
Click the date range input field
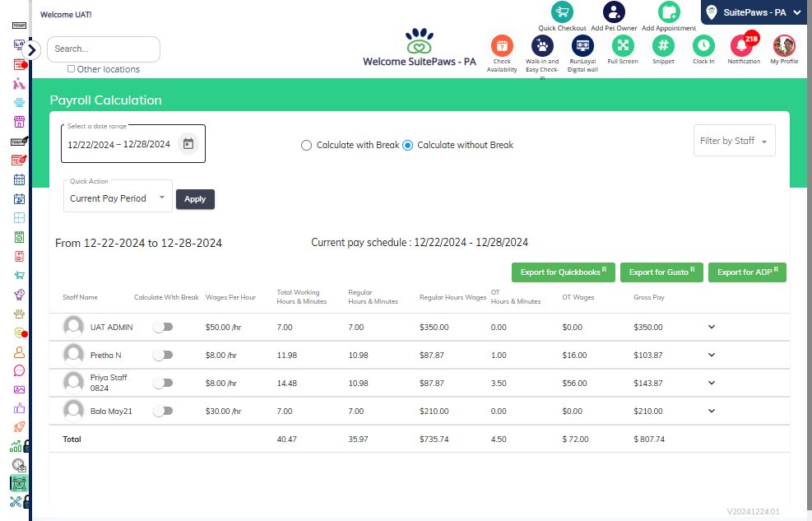[x=133, y=143]
